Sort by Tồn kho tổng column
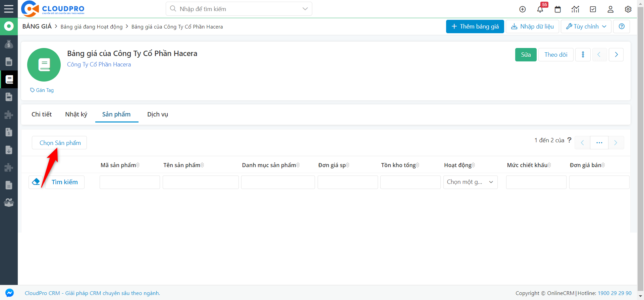This screenshot has height=300, width=644. (400, 165)
